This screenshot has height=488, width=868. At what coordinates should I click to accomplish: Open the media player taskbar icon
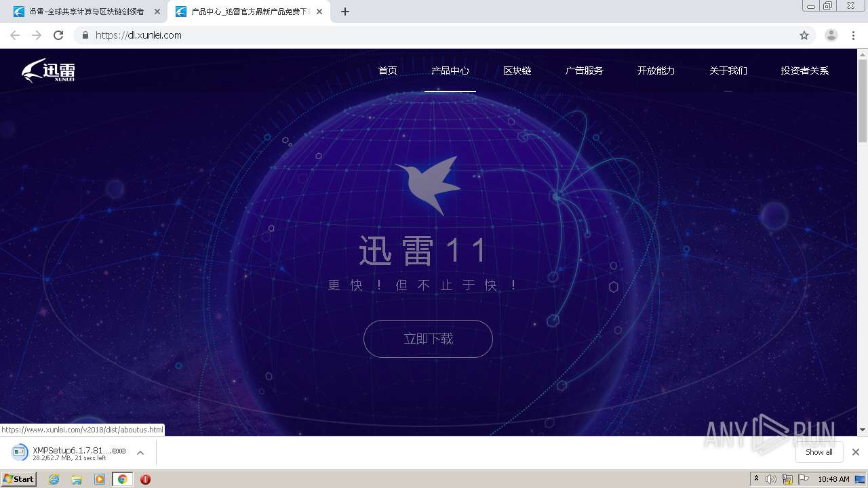click(100, 479)
